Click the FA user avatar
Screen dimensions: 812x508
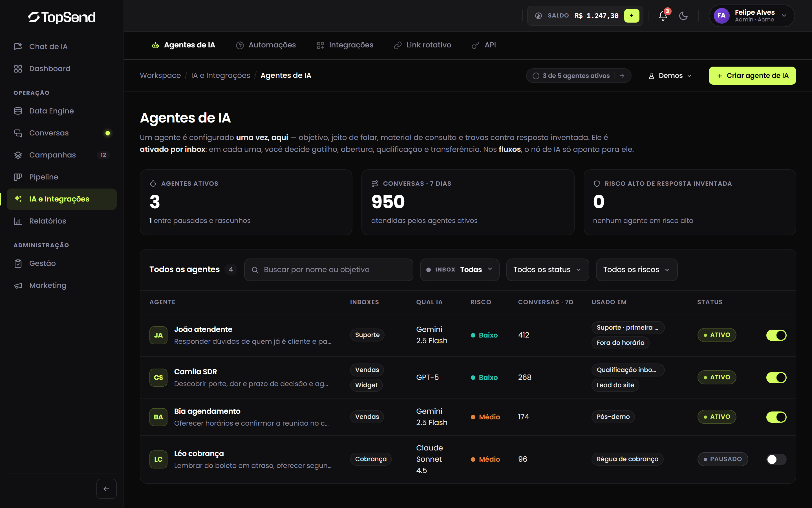coord(721,16)
